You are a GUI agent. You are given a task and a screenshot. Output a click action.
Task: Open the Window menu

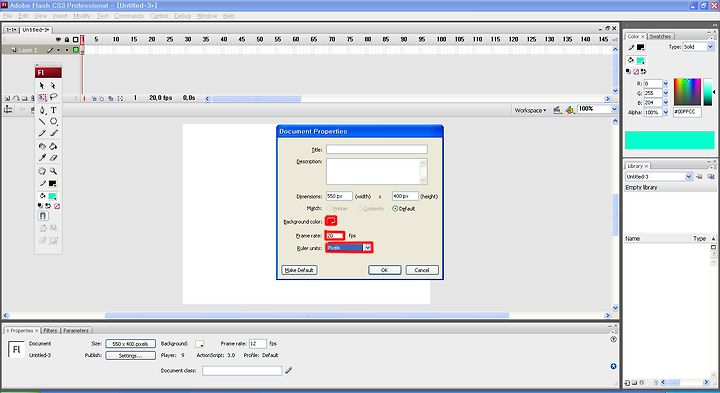(x=207, y=16)
